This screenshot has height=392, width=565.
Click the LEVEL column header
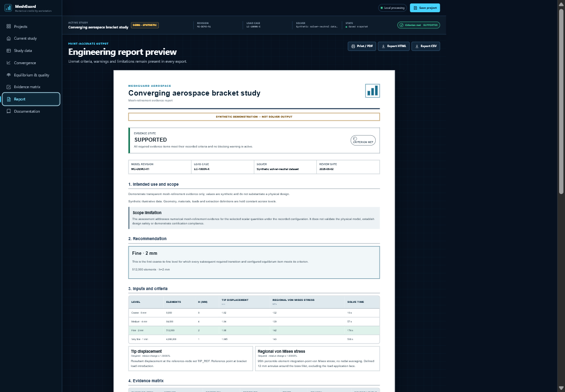click(x=136, y=302)
